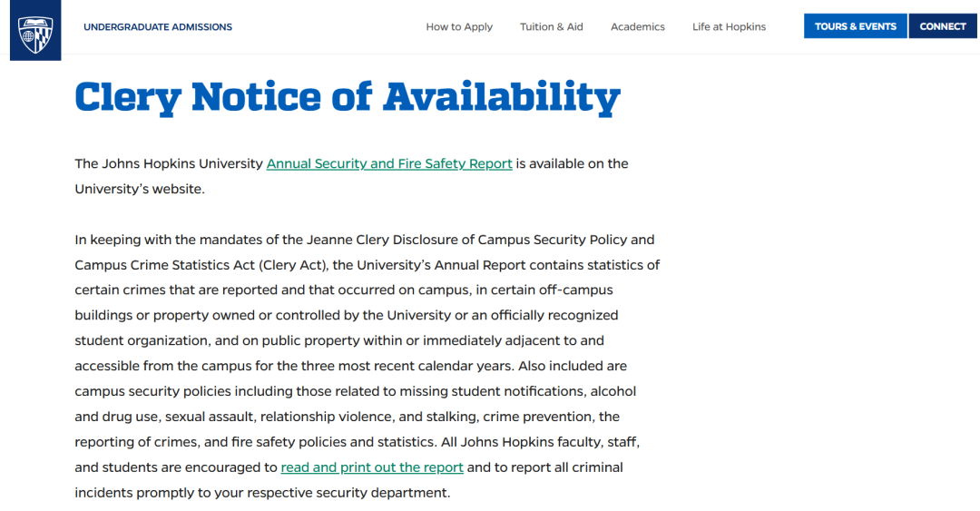
Task: Click the text 'University's website.'
Action: (140, 190)
